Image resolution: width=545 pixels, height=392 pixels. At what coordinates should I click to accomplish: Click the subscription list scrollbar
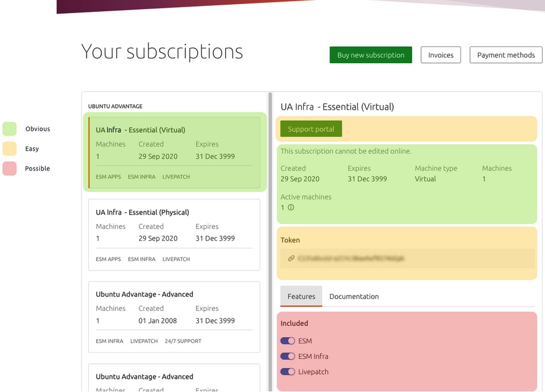pyautogui.click(x=270, y=242)
